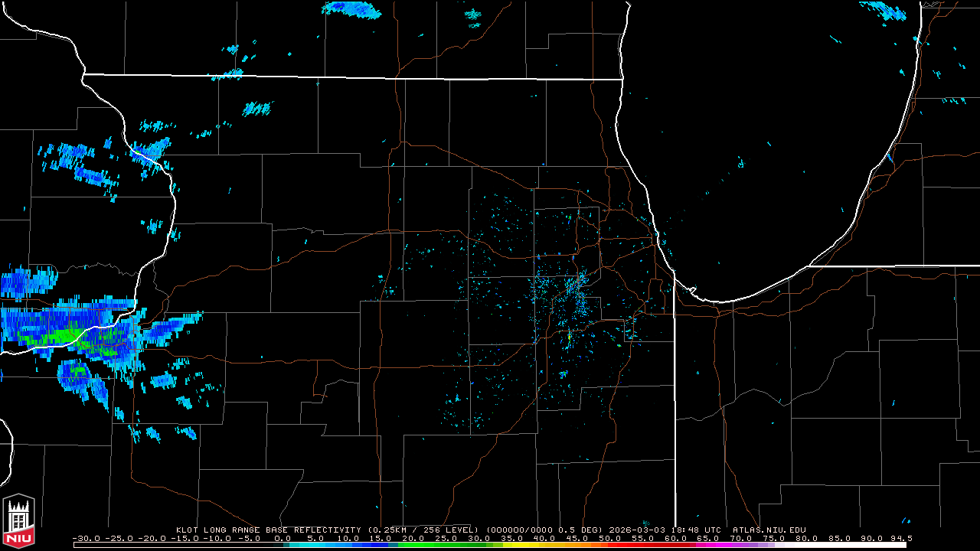This screenshot has width=980, height=551.
Task: Click the '-30.0' scale label
Action: (87, 538)
